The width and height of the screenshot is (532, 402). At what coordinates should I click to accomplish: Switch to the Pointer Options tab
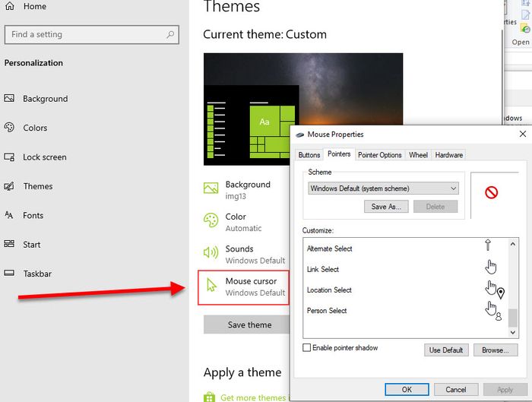(x=380, y=155)
